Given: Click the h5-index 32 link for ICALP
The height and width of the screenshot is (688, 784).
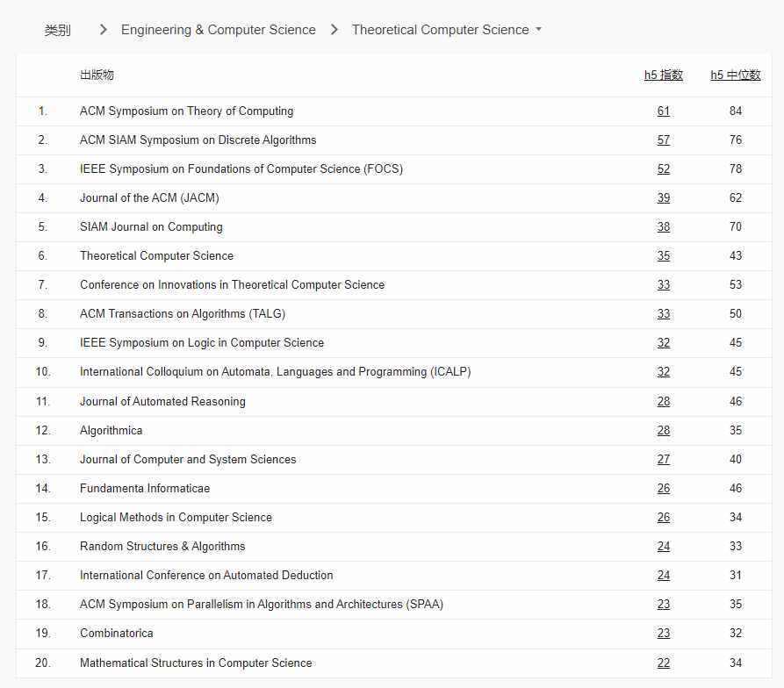Looking at the screenshot, I should coord(663,371).
